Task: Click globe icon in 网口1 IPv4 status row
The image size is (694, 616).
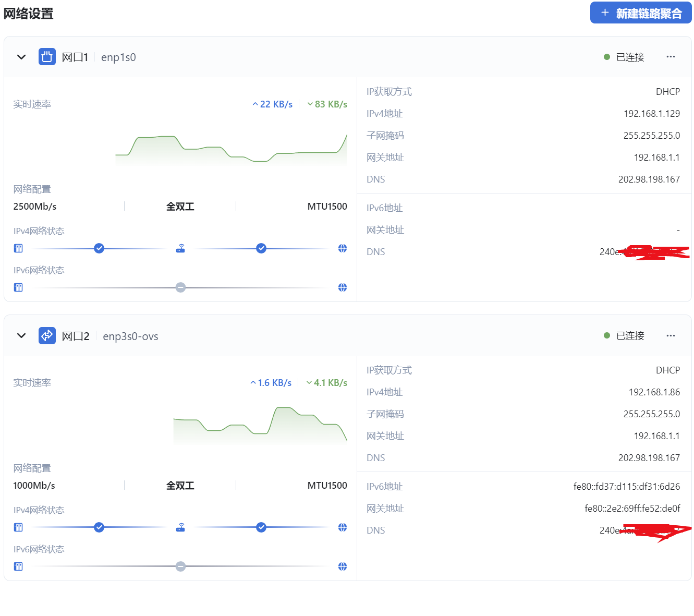Action: [343, 248]
